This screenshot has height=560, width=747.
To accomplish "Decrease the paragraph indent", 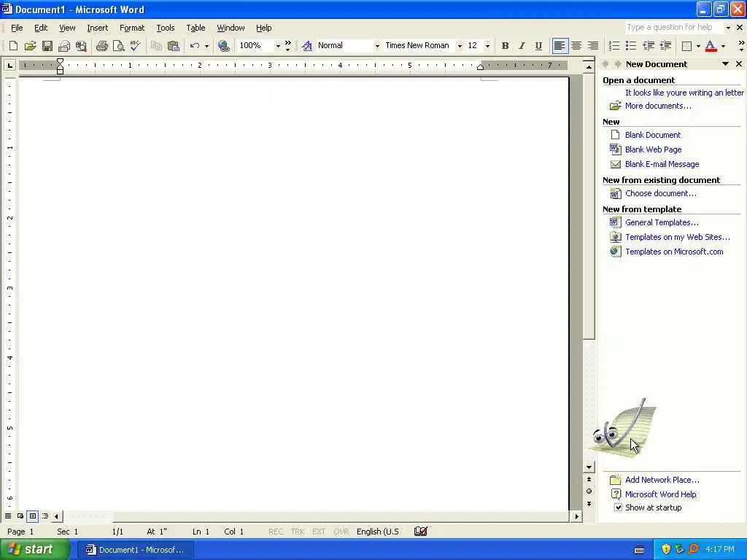I will coord(649,46).
